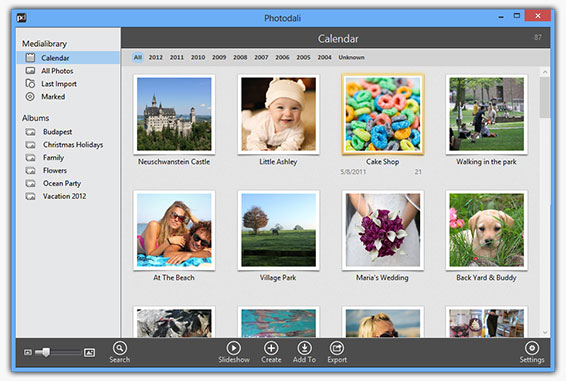Show photos with Unknown date

[x=351, y=57]
